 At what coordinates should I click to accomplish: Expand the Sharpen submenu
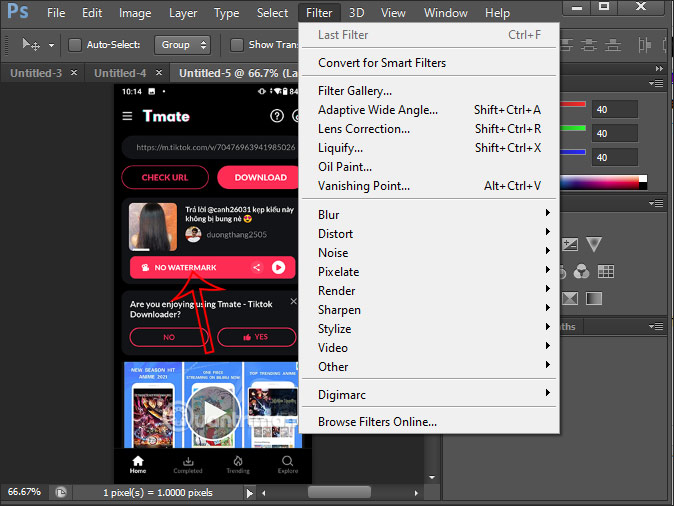tap(429, 310)
